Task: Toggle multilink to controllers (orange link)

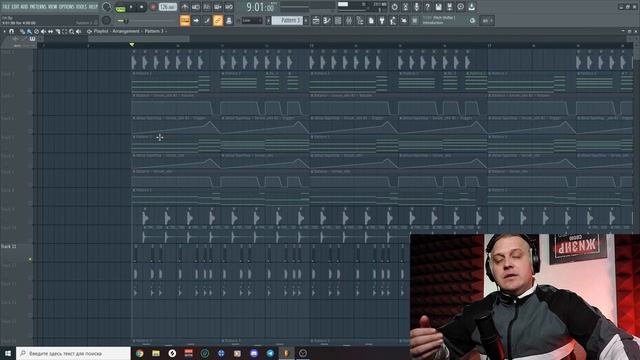Action: pyautogui.click(x=218, y=20)
